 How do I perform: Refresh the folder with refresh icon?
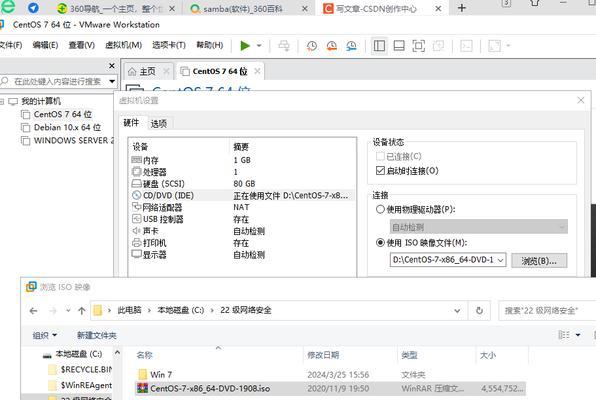[x=479, y=311]
